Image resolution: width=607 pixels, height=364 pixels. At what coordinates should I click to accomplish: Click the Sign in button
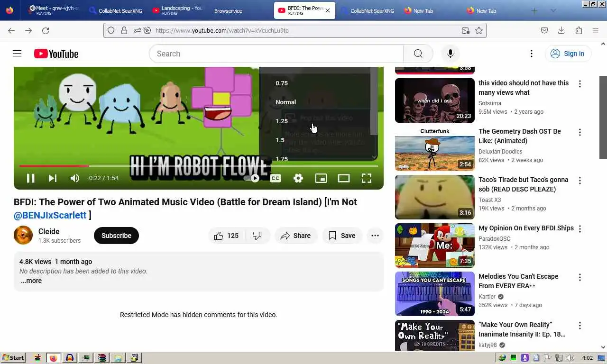pyautogui.click(x=568, y=54)
